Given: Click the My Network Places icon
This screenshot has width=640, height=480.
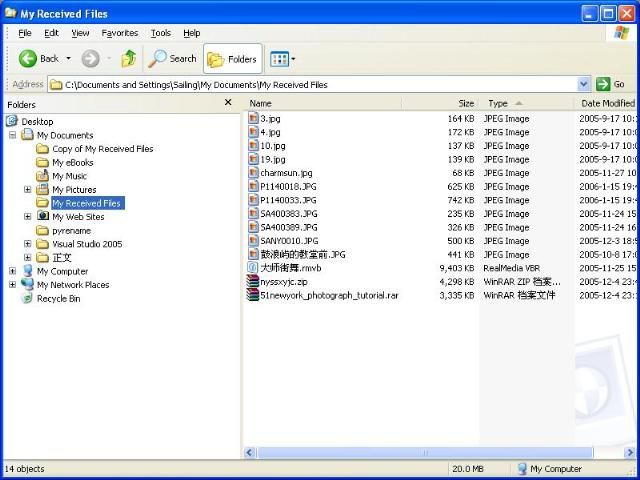Looking at the screenshot, I should point(27,284).
